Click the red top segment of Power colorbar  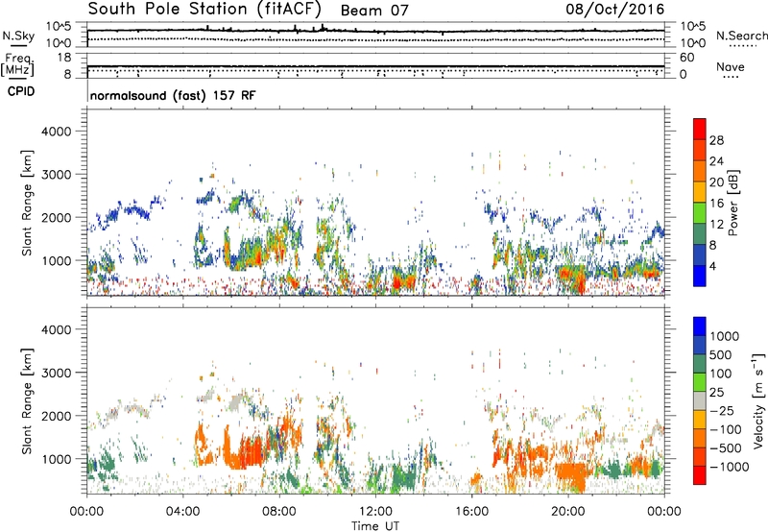(700, 129)
